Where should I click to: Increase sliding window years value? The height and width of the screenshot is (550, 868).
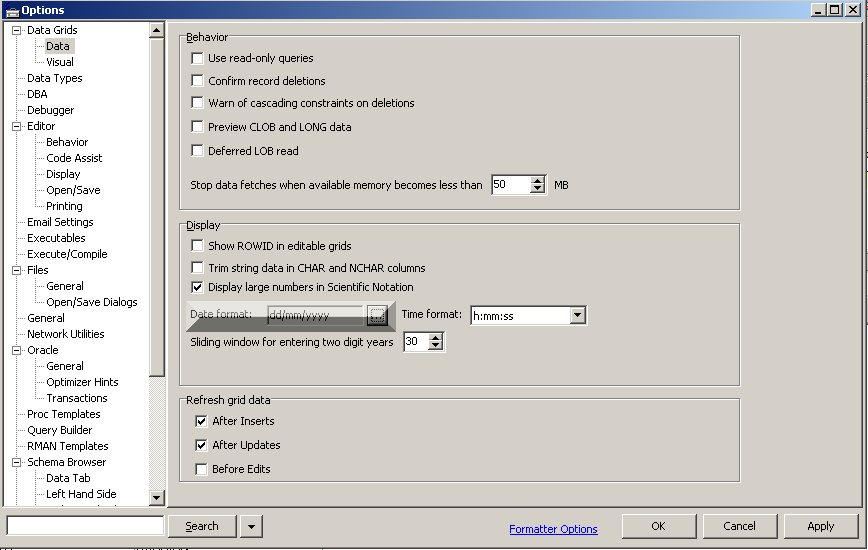(x=436, y=338)
